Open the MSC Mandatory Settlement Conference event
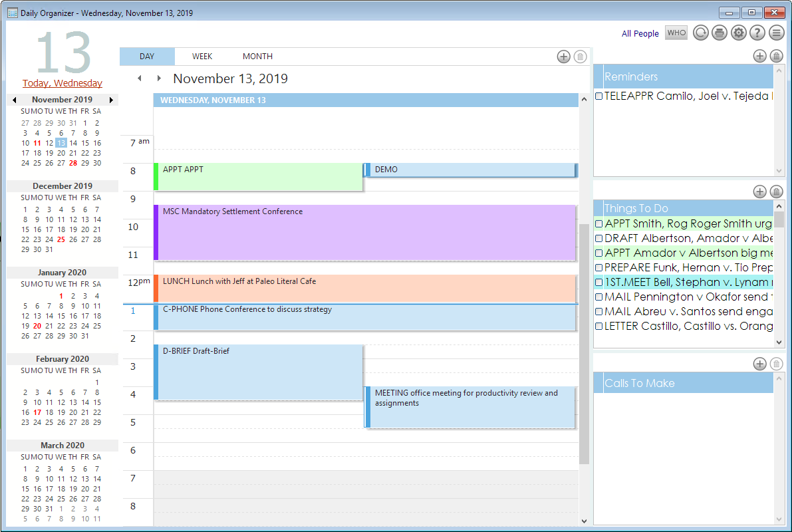The height and width of the screenshot is (532, 792). pyautogui.click(x=364, y=232)
